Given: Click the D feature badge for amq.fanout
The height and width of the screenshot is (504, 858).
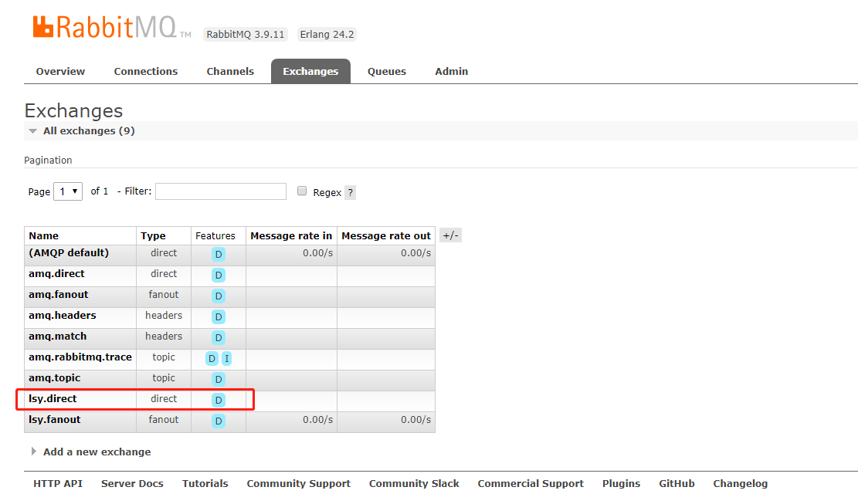Looking at the screenshot, I should 219,296.
